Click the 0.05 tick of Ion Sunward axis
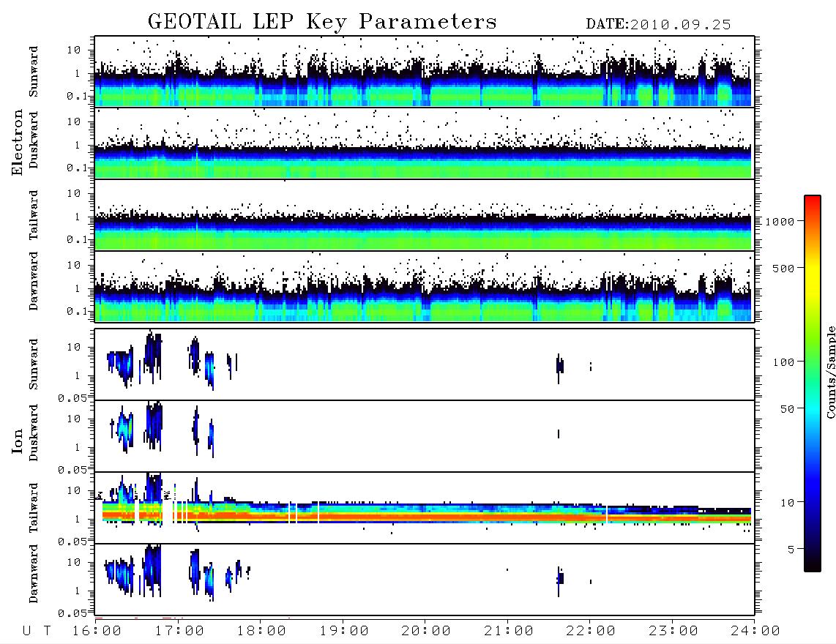The height and width of the screenshot is (644, 836). (x=72, y=397)
